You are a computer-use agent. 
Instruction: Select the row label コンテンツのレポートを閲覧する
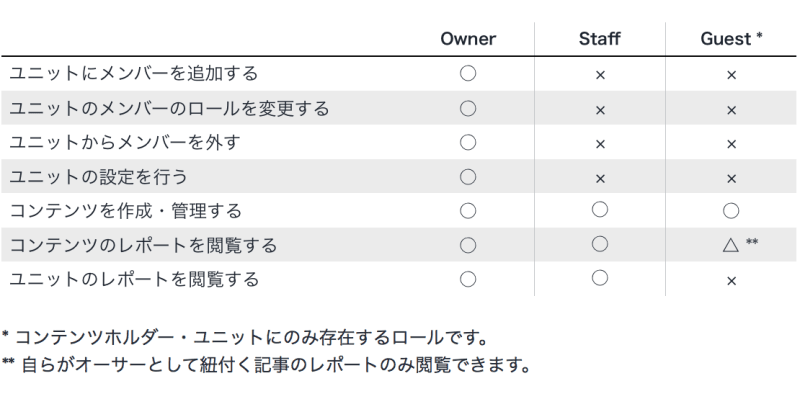click(143, 245)
